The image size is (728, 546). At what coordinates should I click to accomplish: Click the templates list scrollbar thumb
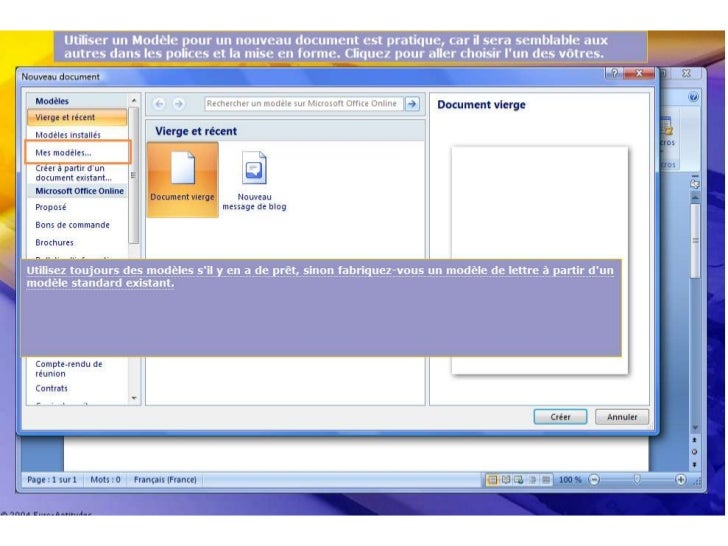click(x=134, y=176)
